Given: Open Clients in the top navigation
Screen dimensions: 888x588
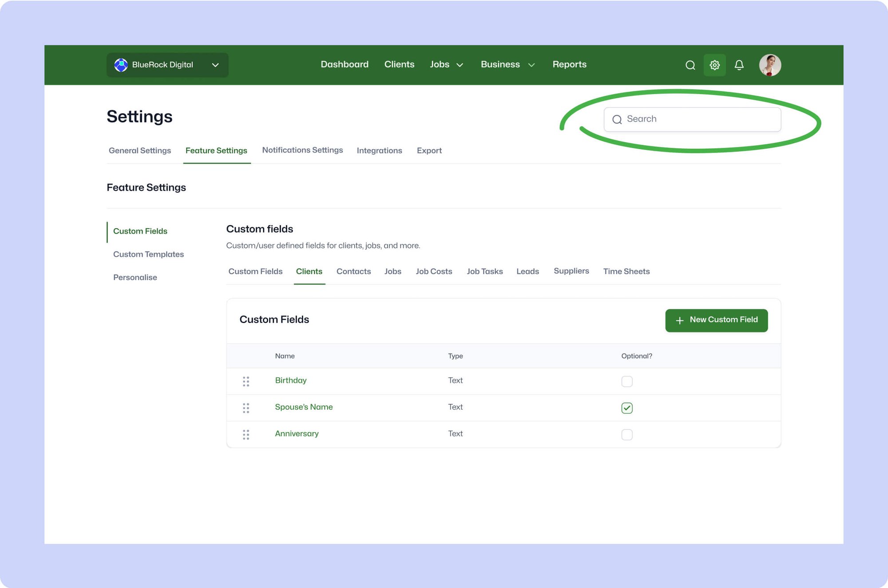Looking at the screenshot, I should point(399,64).
